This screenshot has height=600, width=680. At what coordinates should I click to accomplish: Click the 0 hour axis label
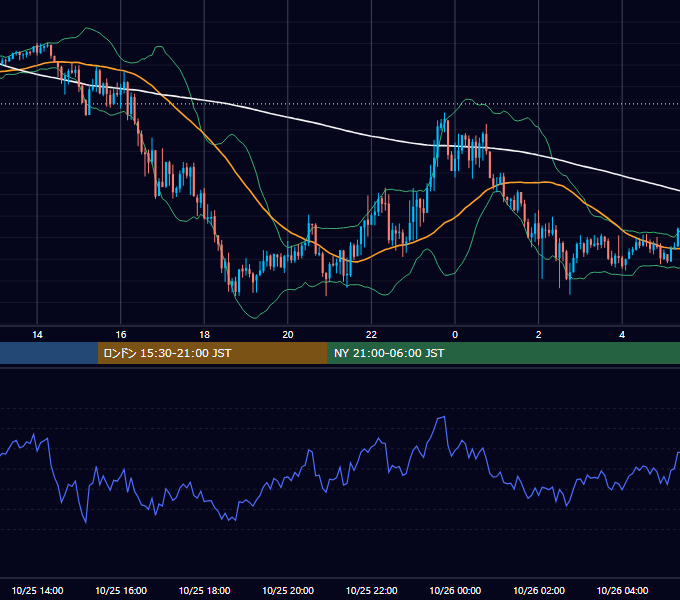click(455, 335)
